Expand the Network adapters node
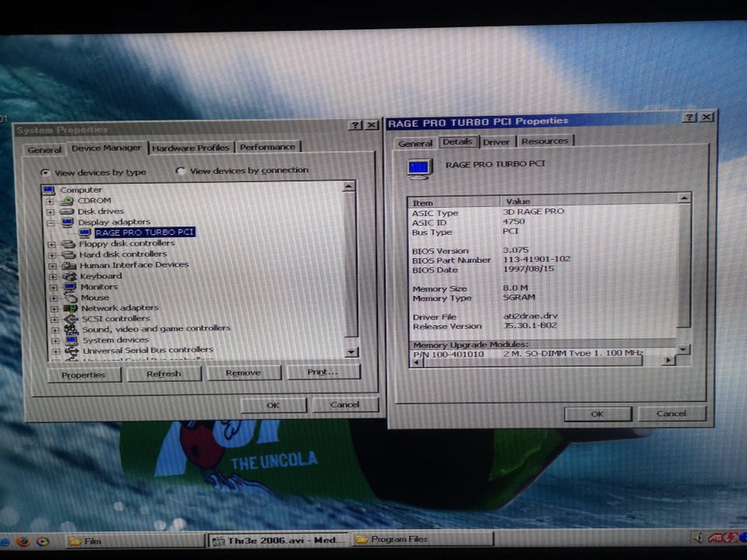The image size is (747, 560). [54, 309]
